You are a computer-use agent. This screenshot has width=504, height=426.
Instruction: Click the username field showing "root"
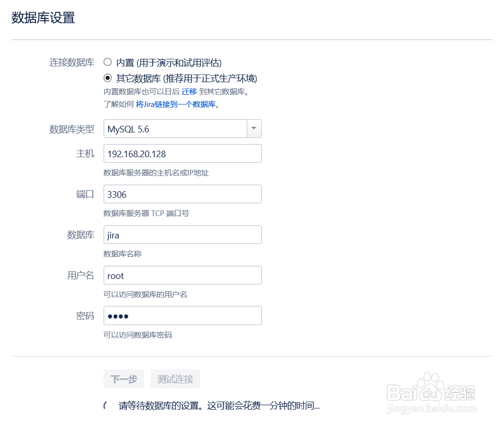click(183, 275)
